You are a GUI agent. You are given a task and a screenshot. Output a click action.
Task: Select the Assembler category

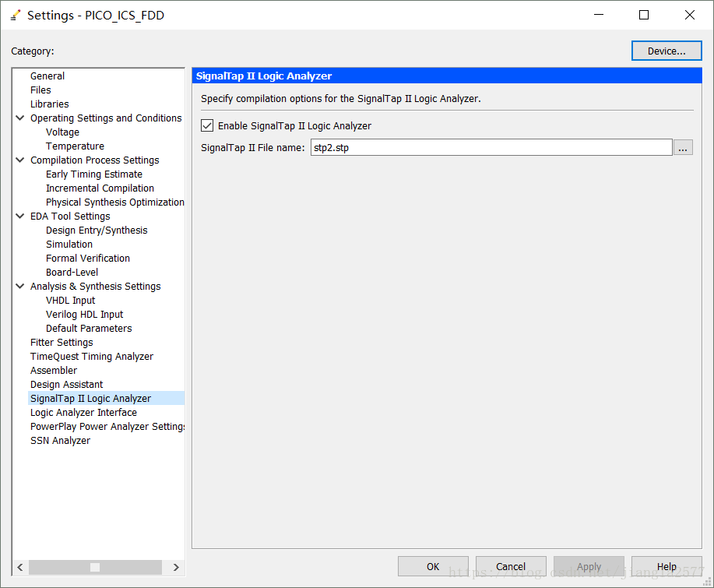click(54, 371)
